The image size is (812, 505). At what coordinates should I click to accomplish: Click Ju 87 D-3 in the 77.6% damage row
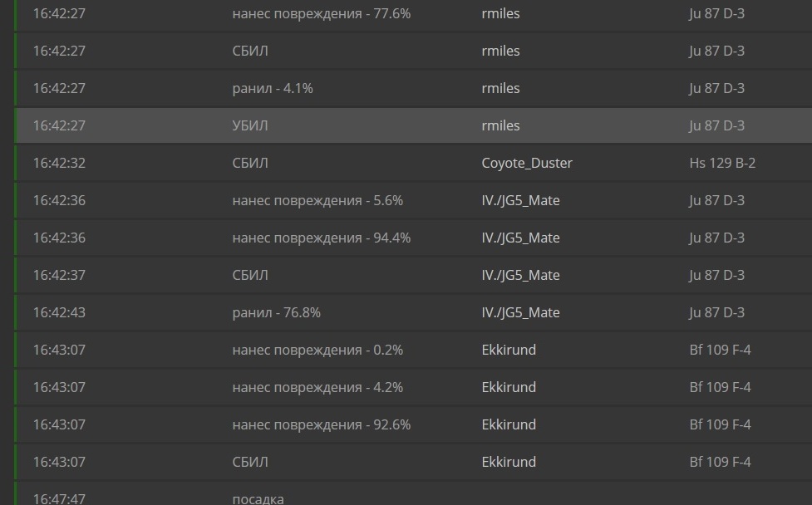716,13
